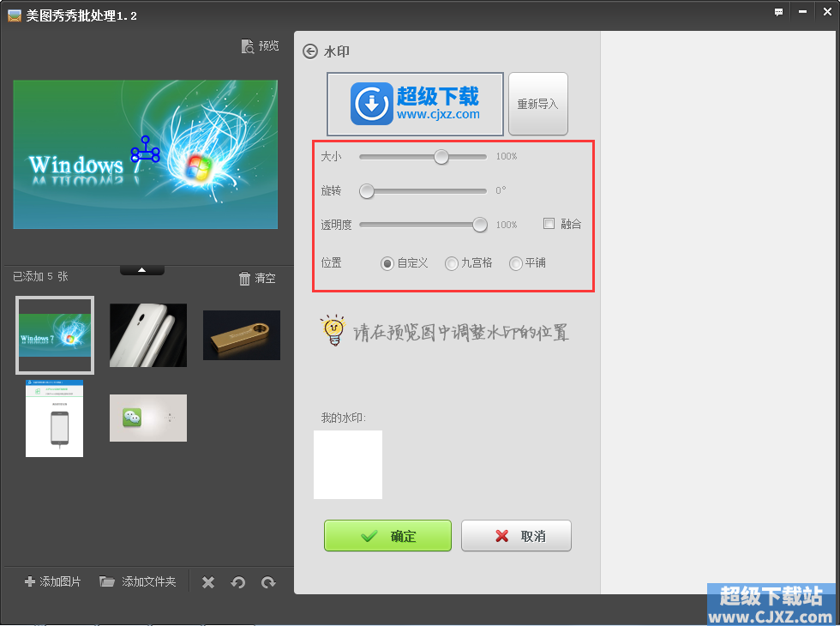Image resolution: width=840 pixels, height=626 pixels.
Task: Click the empty 我的水印 slot
Action: (x=348, y=465)
